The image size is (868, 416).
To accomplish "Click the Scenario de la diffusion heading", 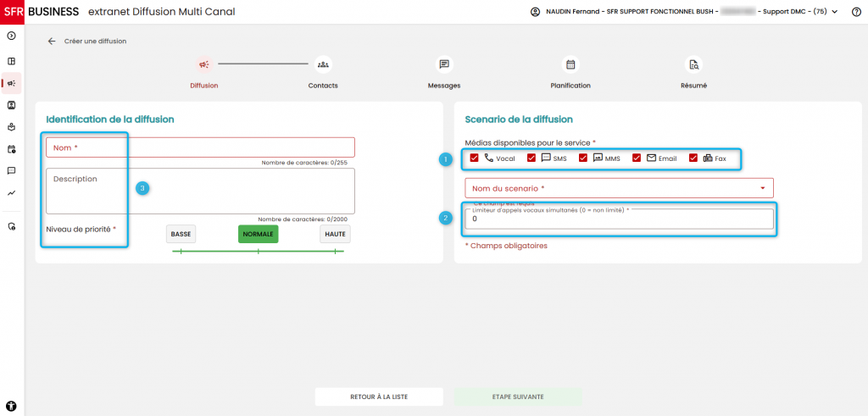I will [x=519, y=119].
